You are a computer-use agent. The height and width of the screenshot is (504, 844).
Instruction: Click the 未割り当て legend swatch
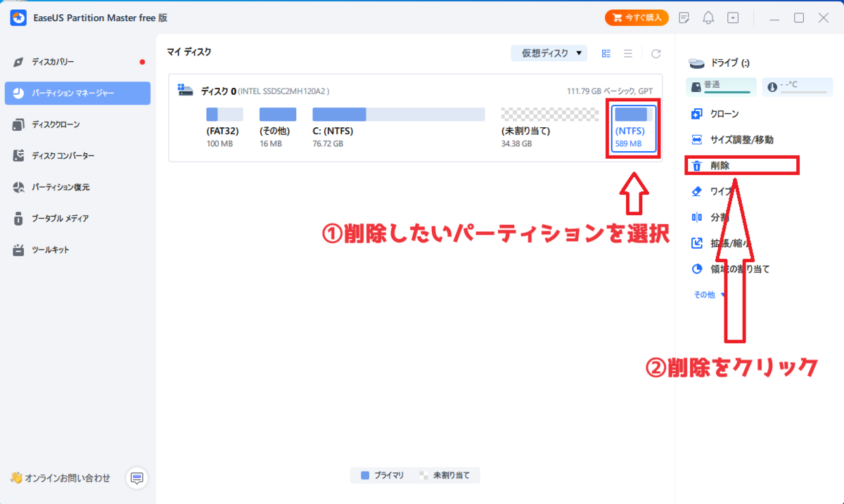point(423,476)
